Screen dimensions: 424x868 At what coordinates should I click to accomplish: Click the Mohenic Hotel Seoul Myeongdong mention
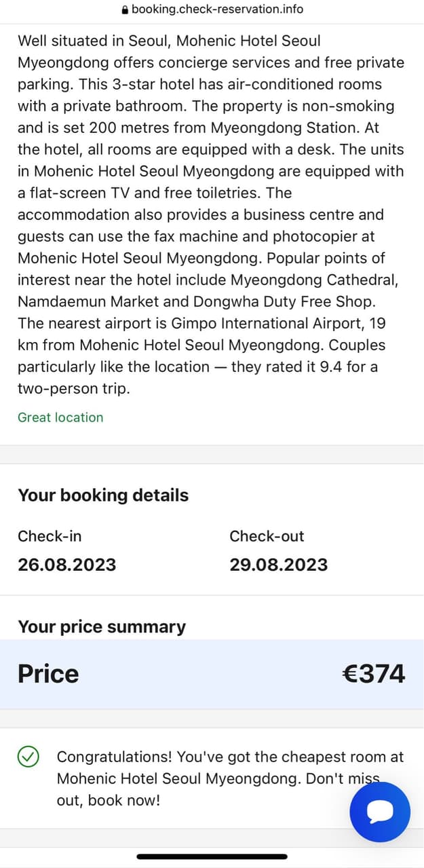249,41
